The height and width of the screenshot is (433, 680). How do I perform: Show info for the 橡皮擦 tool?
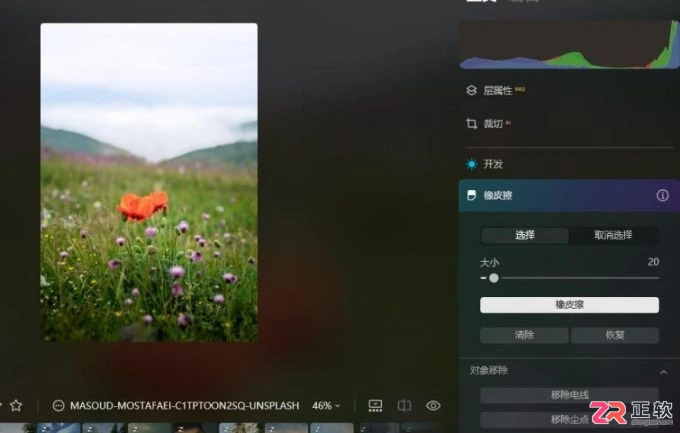click(662, 195)
